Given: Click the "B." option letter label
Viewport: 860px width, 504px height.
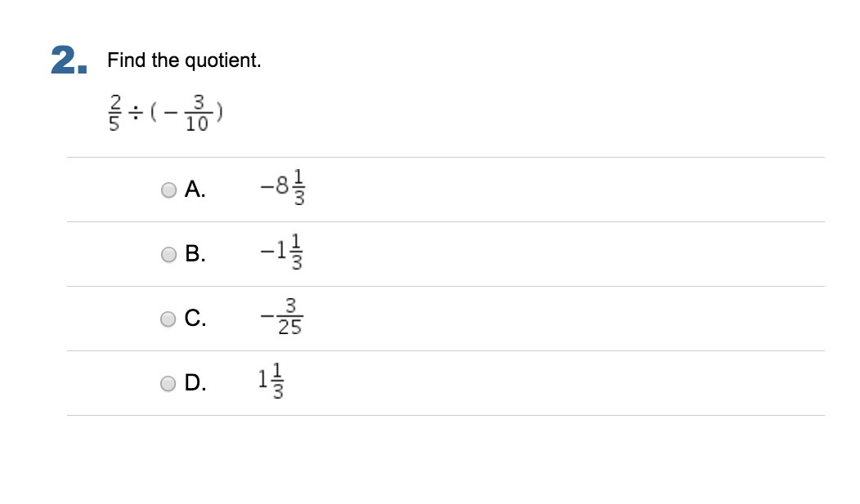Looking at the screenshot, I should [195, 254].
